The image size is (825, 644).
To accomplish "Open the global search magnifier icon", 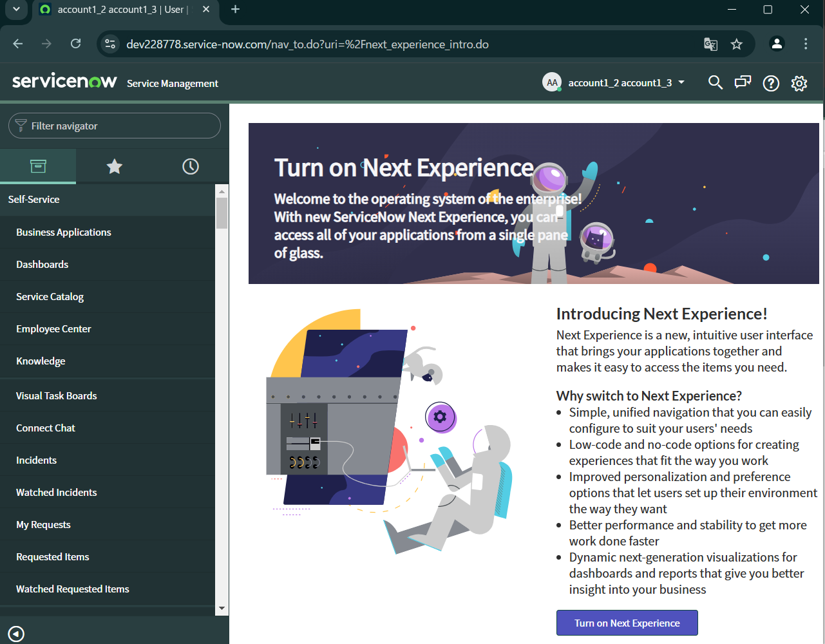I will pos(715,82).
